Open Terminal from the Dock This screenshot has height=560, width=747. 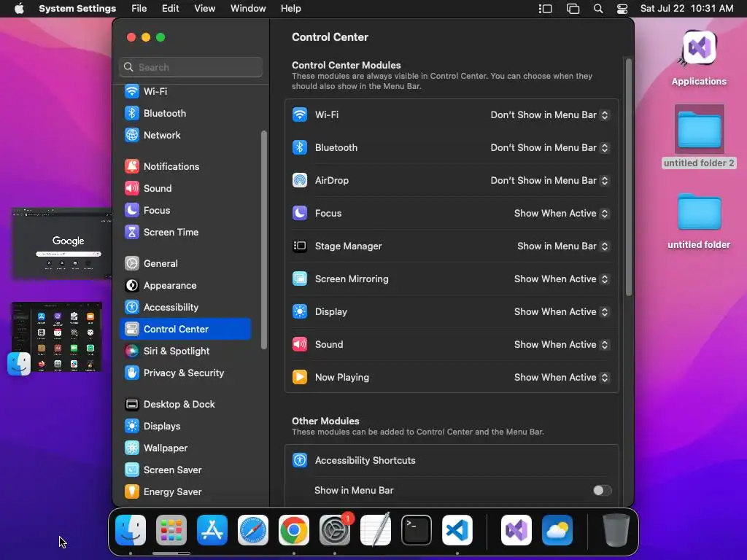417,530
